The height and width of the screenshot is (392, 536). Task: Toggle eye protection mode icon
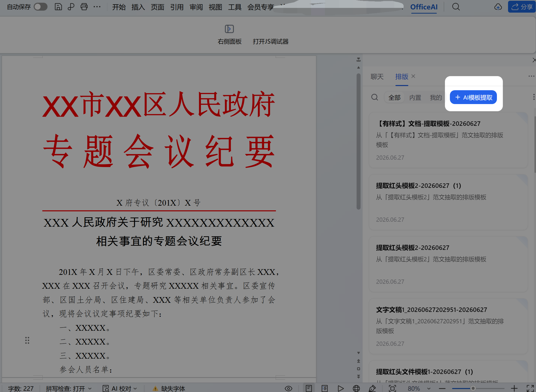click(288, 389)
